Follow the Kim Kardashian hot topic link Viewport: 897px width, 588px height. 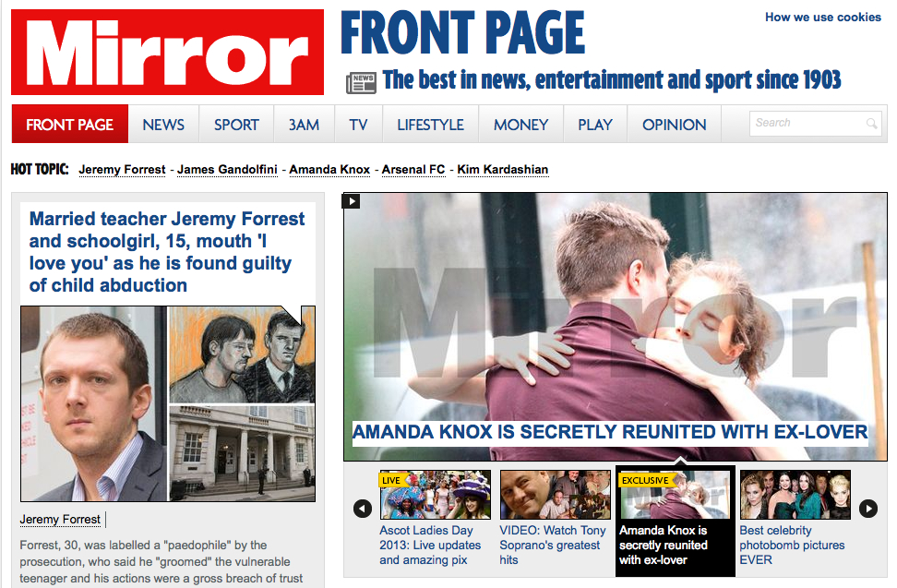(503, 169)
